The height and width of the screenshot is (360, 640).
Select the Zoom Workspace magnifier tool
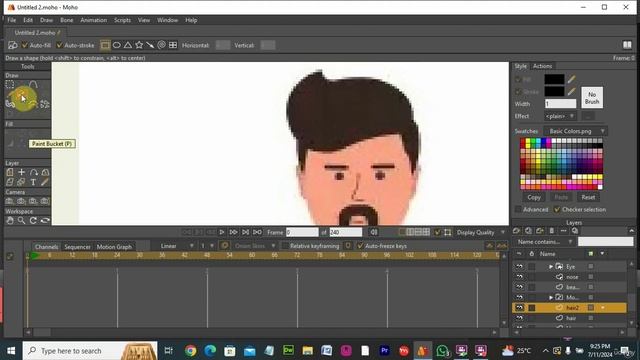(x=21, y=220)
